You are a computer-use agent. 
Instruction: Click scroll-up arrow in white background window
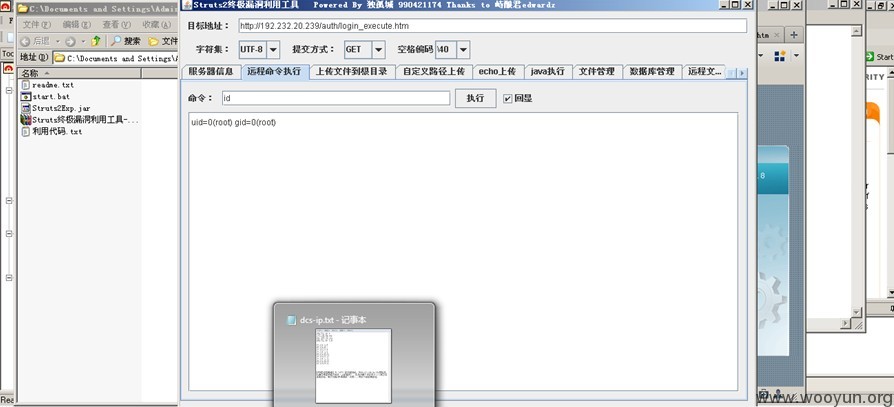856,32
